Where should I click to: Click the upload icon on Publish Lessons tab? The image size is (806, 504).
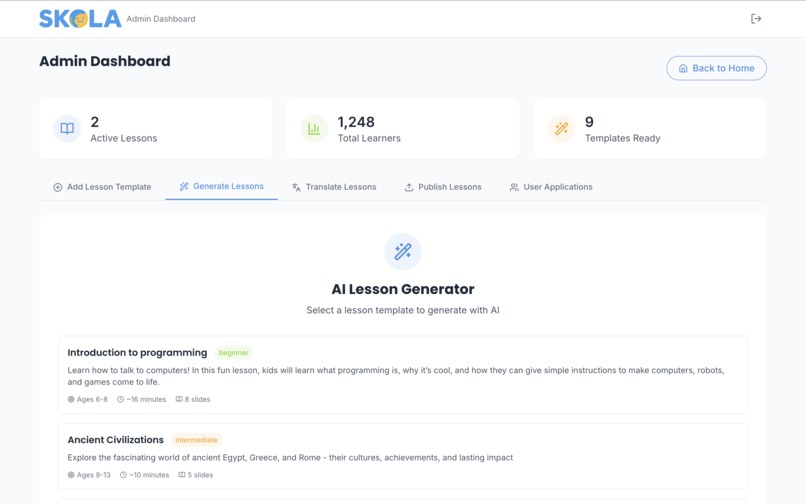pyautogui.click(x=409, y=187)
